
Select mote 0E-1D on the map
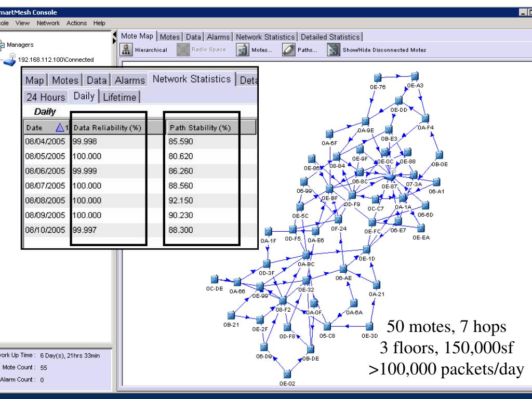click(367, 249)
